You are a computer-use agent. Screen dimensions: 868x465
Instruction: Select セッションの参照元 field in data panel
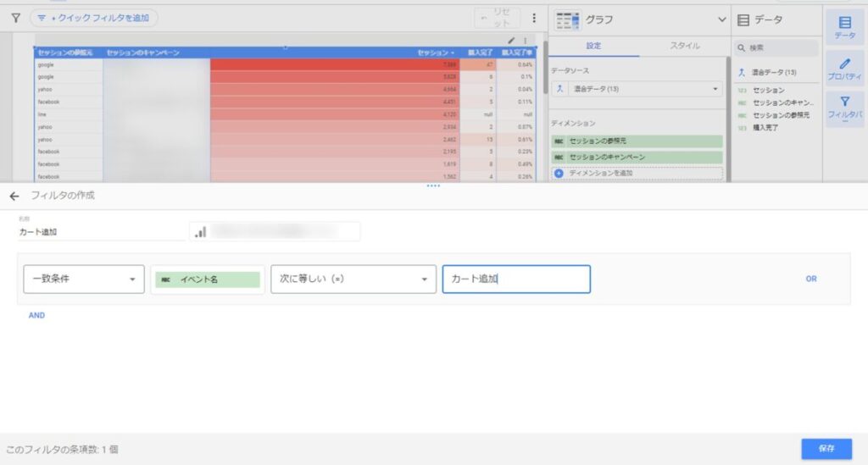[x=781, y=115]
